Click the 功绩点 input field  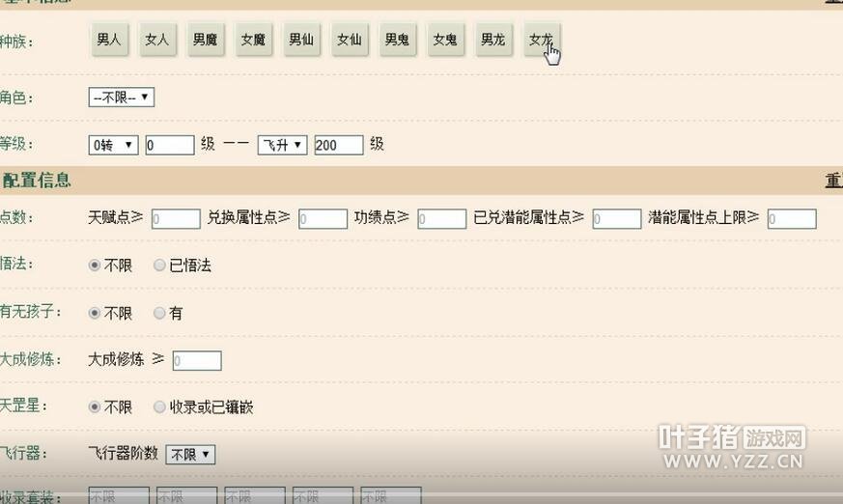(x=441, y=219)
